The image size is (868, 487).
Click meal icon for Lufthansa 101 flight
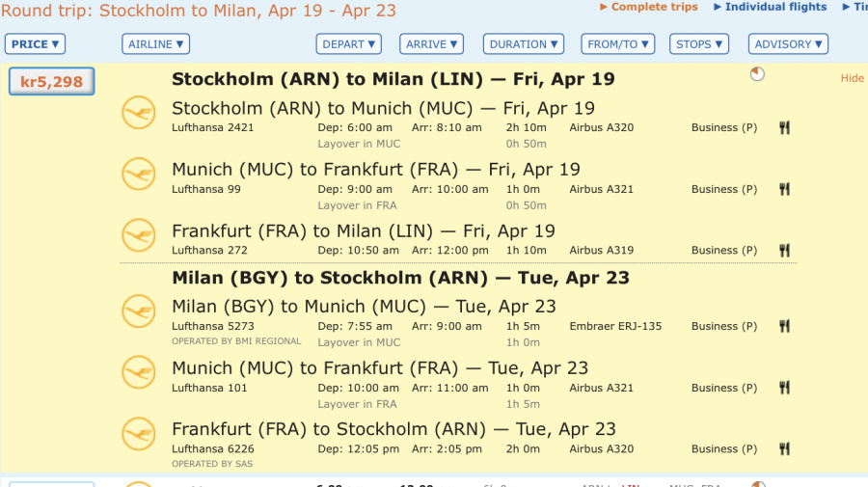click(x=784, y=389)
